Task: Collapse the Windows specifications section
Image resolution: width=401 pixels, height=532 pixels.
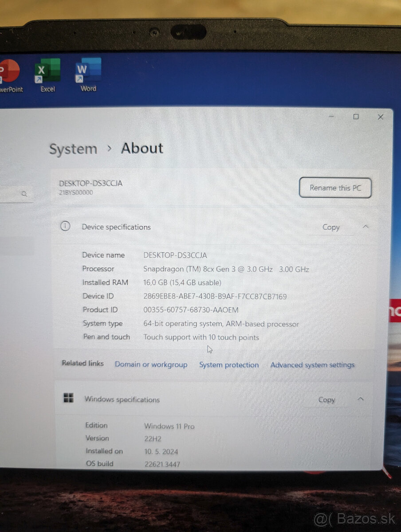Action: click(x=361, y=399)
